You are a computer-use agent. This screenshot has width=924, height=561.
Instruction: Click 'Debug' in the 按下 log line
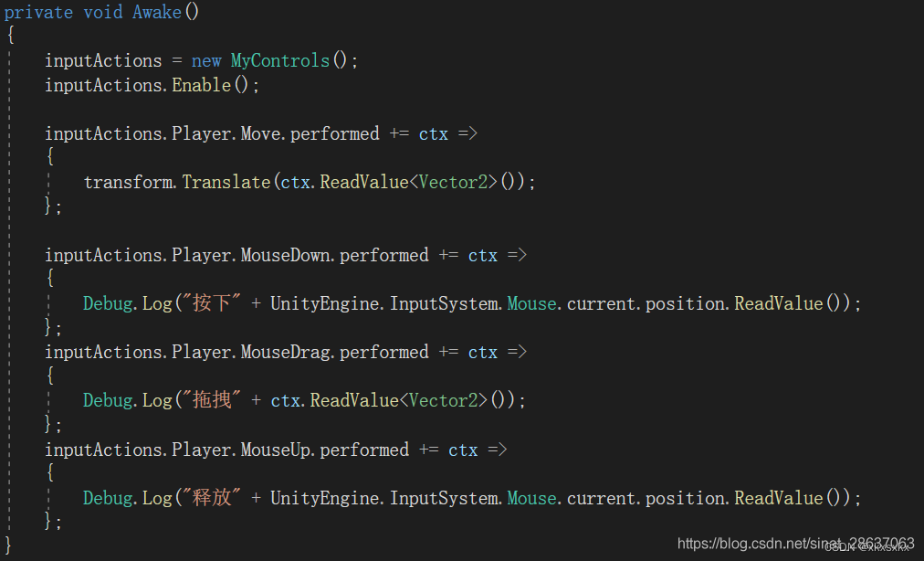[x=108, y=304]
